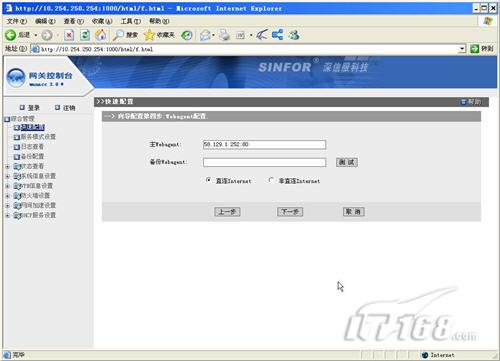Image resolution: width=500 pixels, height=361 pixels.
Task: Refresh the page using toolbar icon
Action: [85, 35]
